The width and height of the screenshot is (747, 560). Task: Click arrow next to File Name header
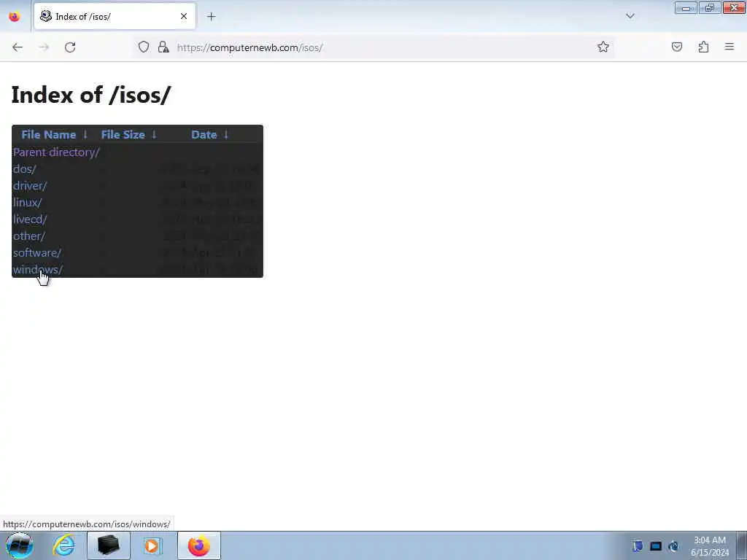click(x=85, y=135)
